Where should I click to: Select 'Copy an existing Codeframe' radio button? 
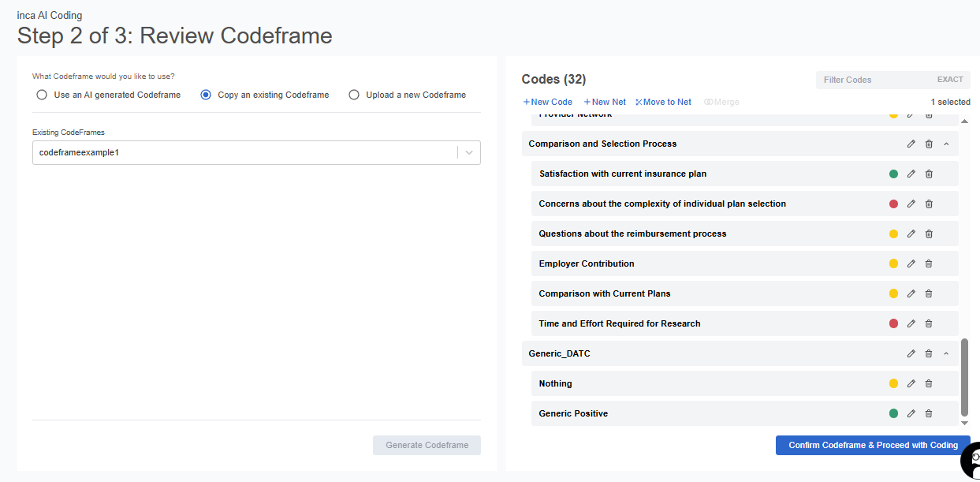pos(206,95)
